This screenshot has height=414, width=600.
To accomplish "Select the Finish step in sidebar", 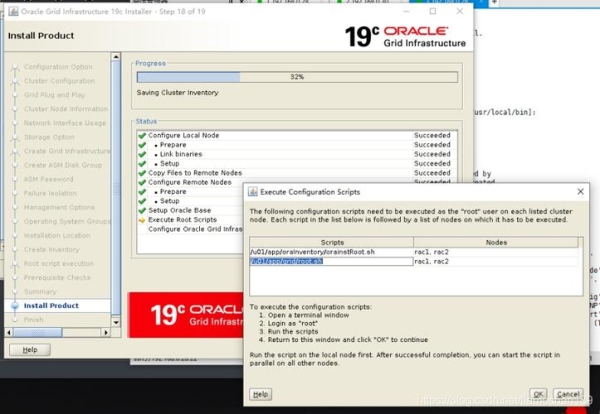I will click(33, 319).
